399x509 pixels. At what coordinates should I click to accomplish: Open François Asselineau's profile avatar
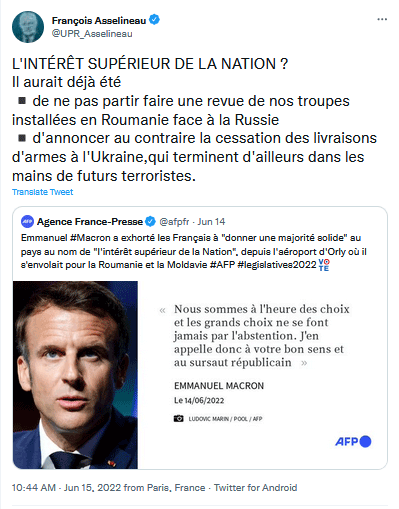[x=28, y=27]
